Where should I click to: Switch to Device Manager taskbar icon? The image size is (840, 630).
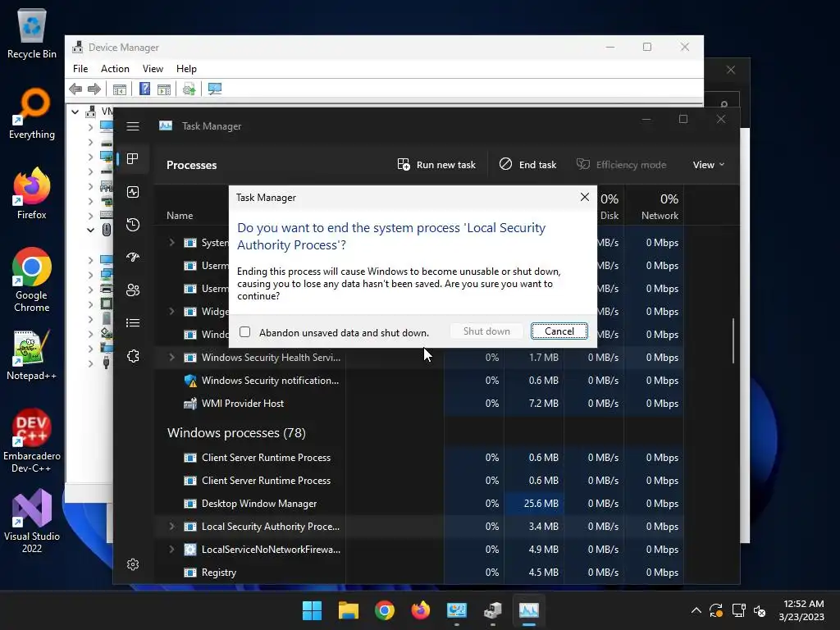[x=492, y=610]
